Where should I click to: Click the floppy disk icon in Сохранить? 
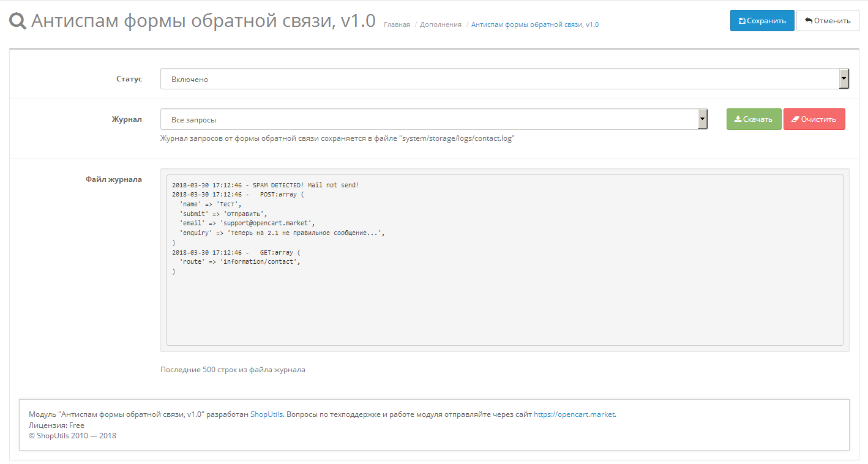pyautogui.click(x=742, y=21)
